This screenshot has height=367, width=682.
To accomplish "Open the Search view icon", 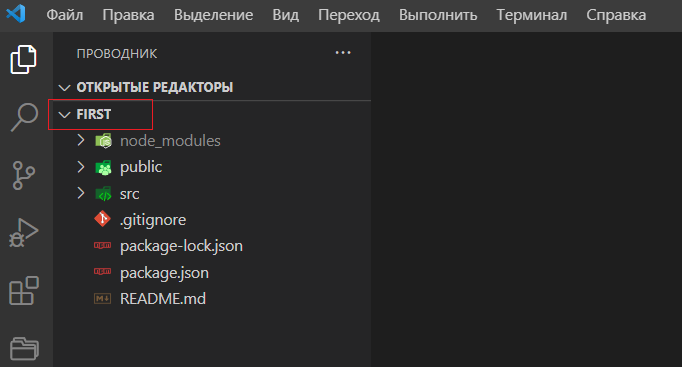I will pyautogui.click(x=24, y=117).
